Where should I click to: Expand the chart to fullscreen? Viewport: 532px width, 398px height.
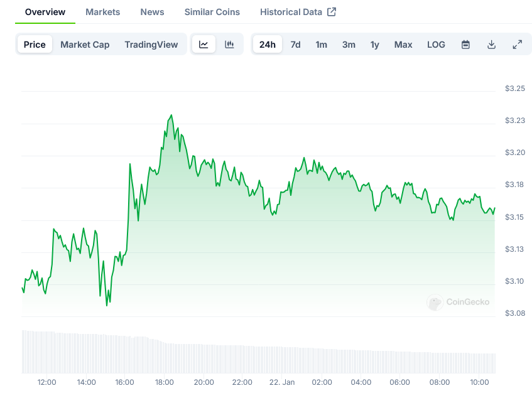[517, 44]
